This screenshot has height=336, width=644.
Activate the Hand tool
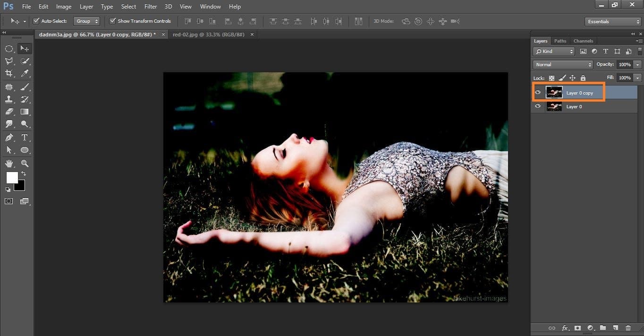(9, 164)
